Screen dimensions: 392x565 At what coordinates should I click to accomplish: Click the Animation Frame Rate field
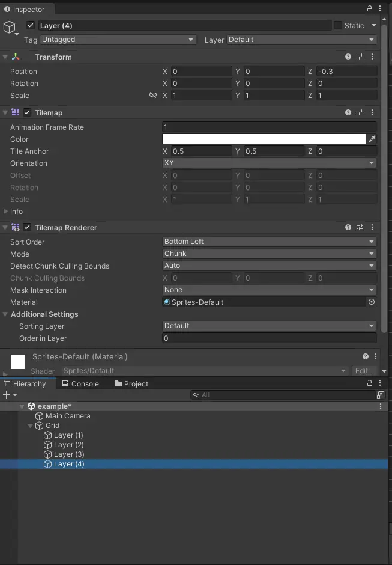270,127
